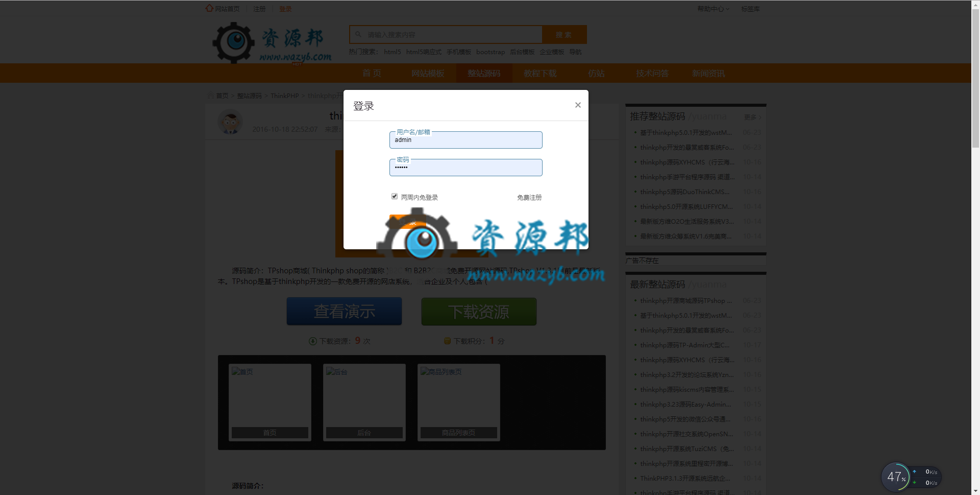The width and height of the screenshot is (980, 495).
Task: Click the 47% performance monitor widget
Action: tap(896, 477)
